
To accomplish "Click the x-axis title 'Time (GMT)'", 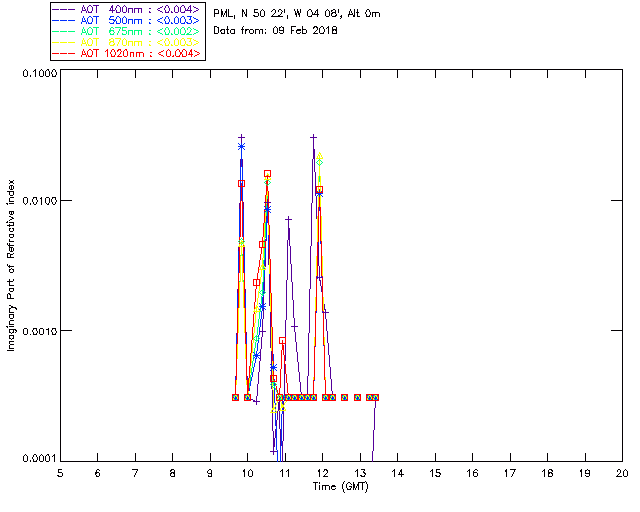I will (340, 487).
